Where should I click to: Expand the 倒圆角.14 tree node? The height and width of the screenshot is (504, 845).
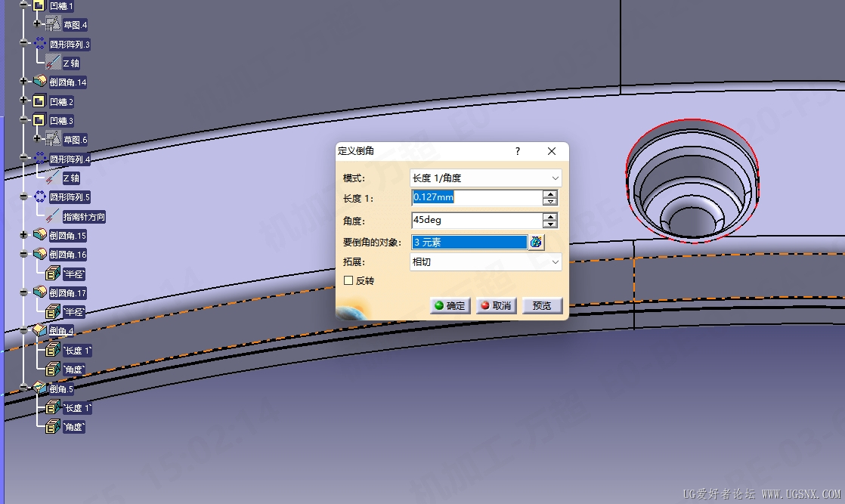pos(23,81)
